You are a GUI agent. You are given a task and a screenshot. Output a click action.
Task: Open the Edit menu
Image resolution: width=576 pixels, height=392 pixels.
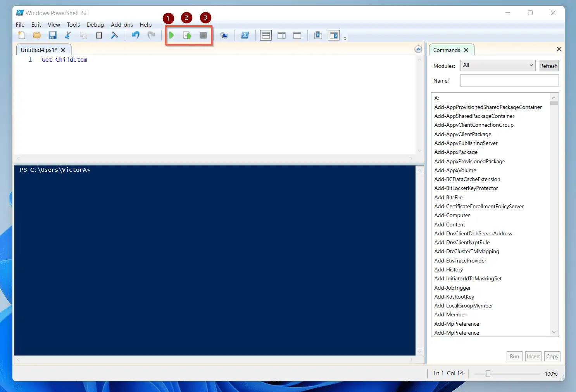(36, 24)
